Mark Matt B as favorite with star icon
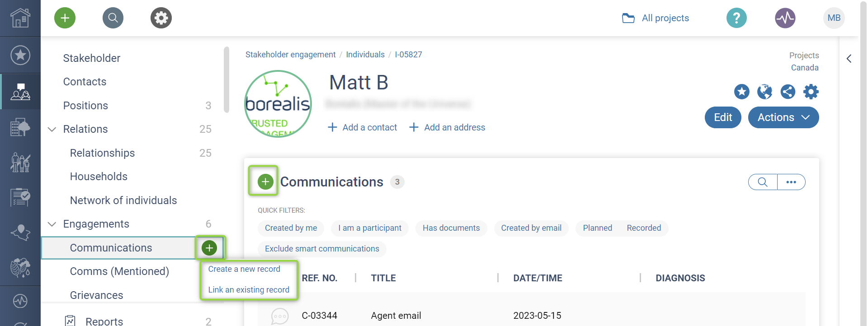This screenshot has width=868, height=326. pyautogui.click(x=741, y=92)
